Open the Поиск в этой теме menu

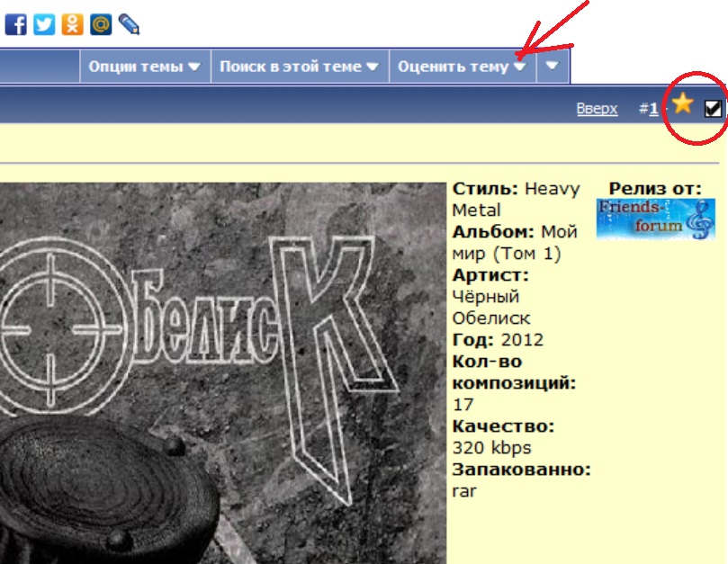(x=300, y=67)
